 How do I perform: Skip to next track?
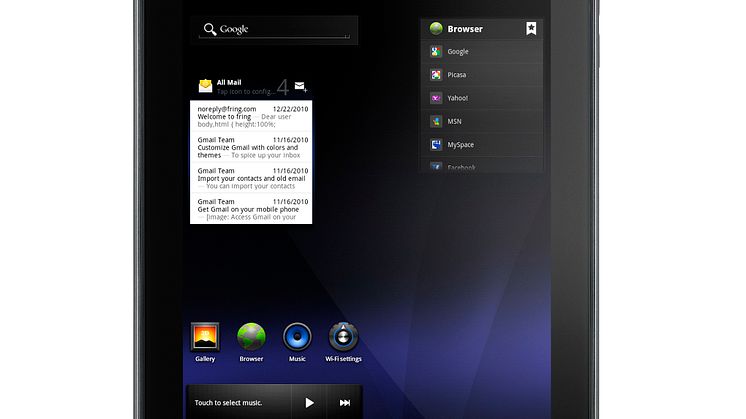point(344,403)
